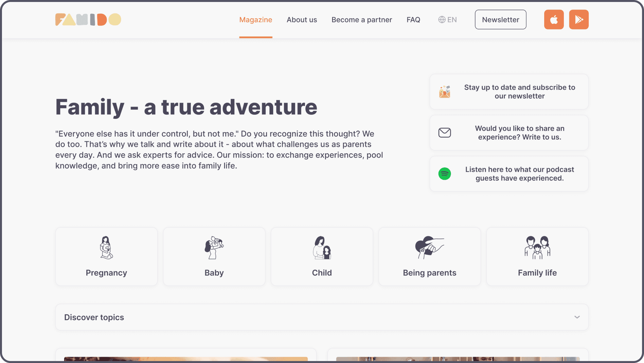Image resolution: width=644 pixels, height=363 pixels.
Task: Open the About us page
Action: tap(301, 19)
